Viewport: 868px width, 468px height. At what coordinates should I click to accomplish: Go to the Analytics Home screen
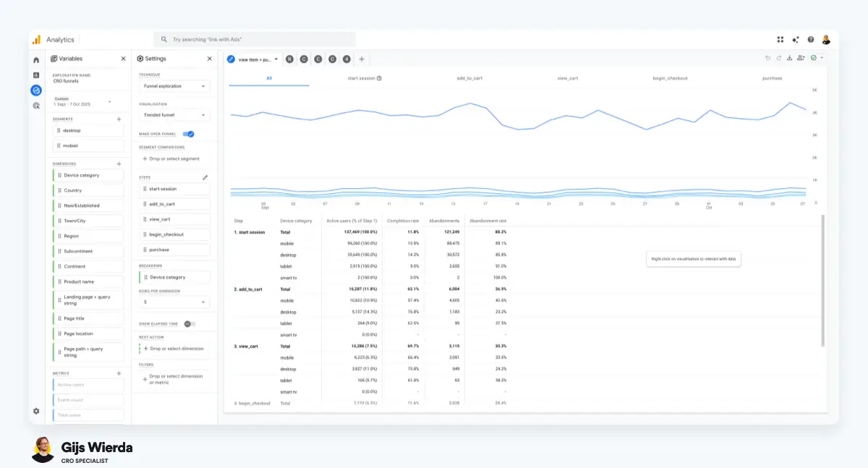(x=35, y=61)
